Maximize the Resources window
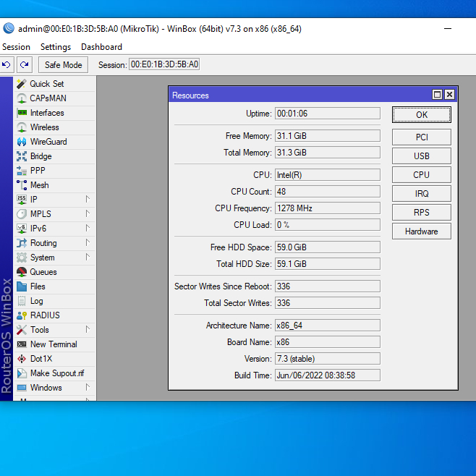The image size is (476, 476). pos(437,95)
